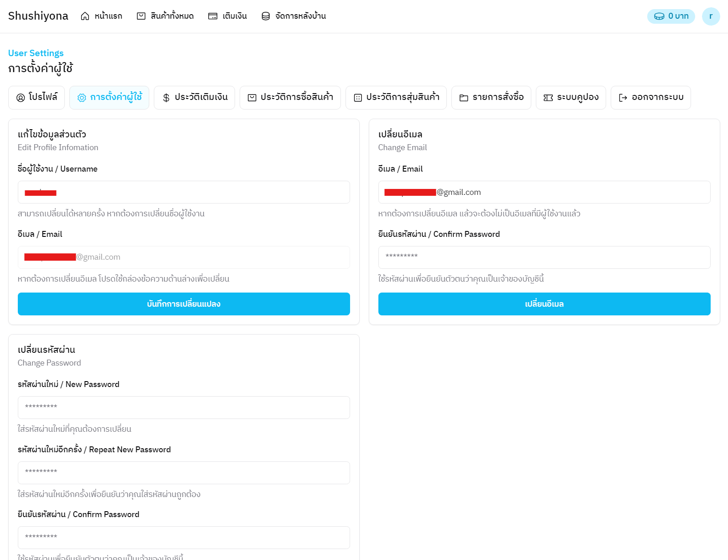Click the Shushiyona brand logo link
The width and height of the screenshot is (728, 560).
coord(38,16)
